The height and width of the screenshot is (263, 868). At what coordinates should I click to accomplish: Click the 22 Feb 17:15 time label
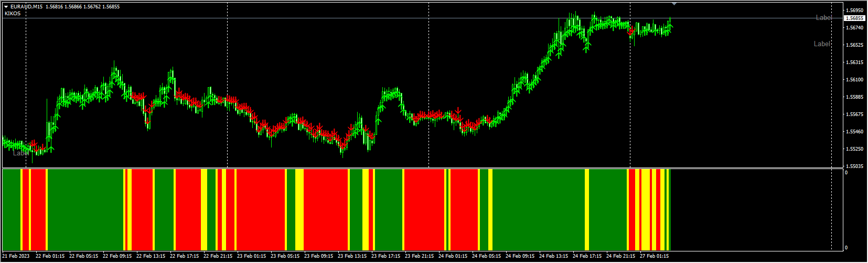(184, 257)
